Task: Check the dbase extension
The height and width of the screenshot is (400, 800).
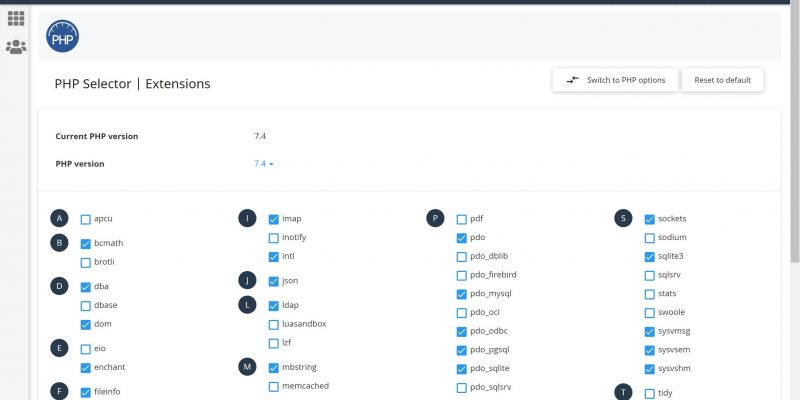Action: [86, 306]
